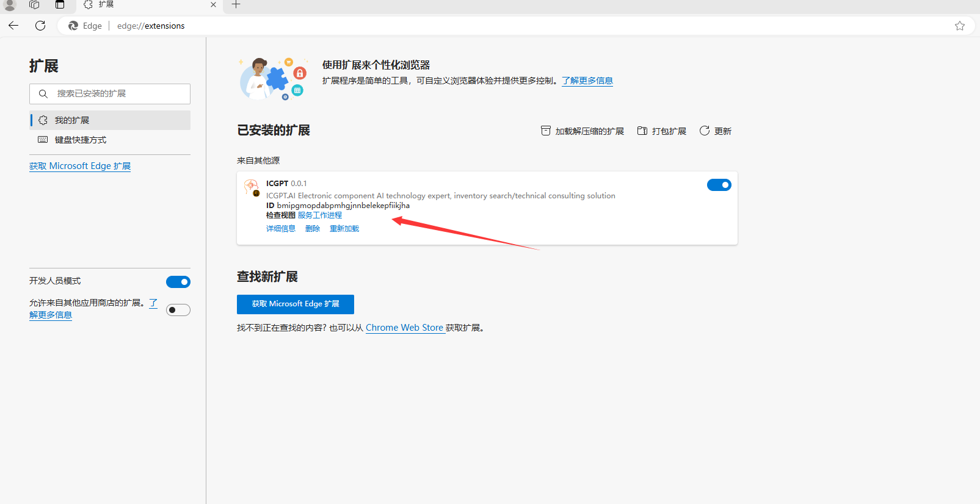The width and height of the screenshot is (980, 504).
Task: Click the magnifier icon in search box
Action: tap(43, 94)
